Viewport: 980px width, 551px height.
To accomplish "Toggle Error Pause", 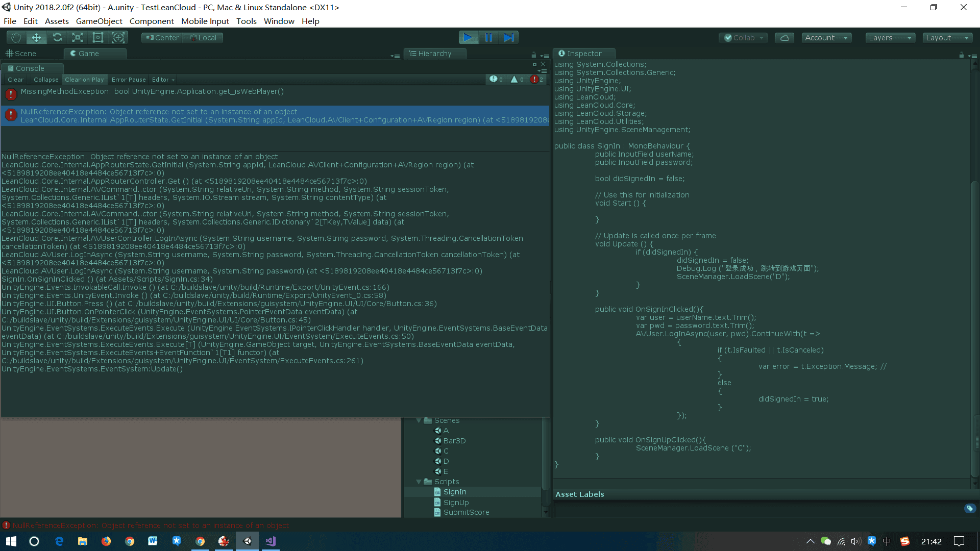I will click(x=129, y=80).
